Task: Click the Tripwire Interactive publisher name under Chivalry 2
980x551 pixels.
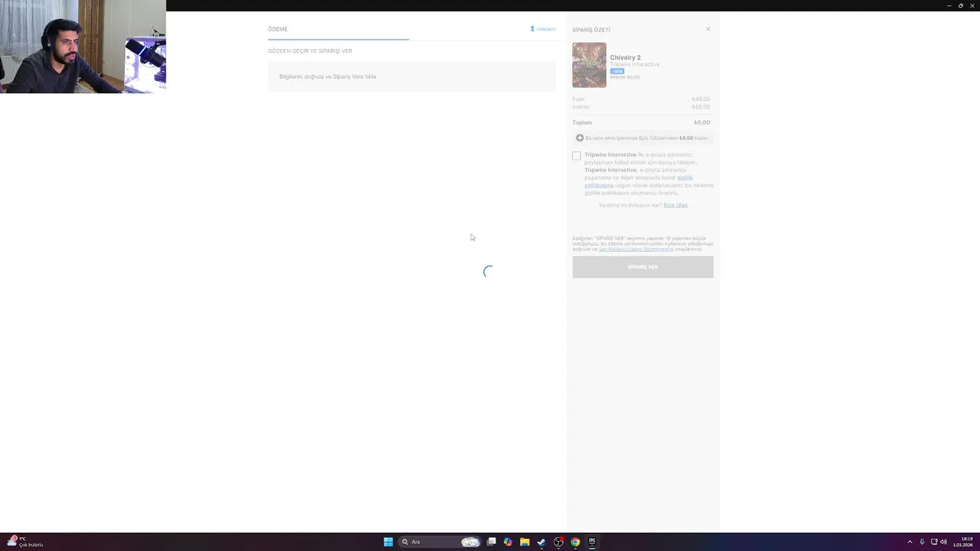Action: click(x=635, y=64)
